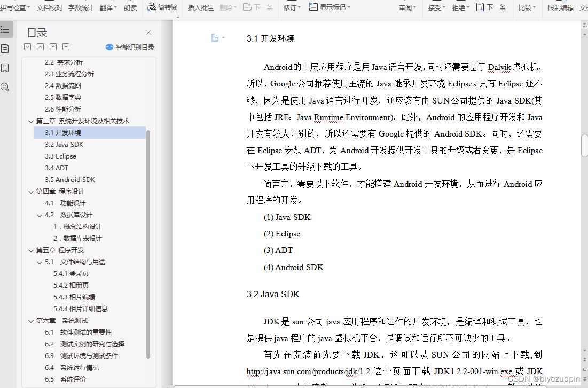Select 5.4.4 相片详细信息 in outline

tap(81, 309)
